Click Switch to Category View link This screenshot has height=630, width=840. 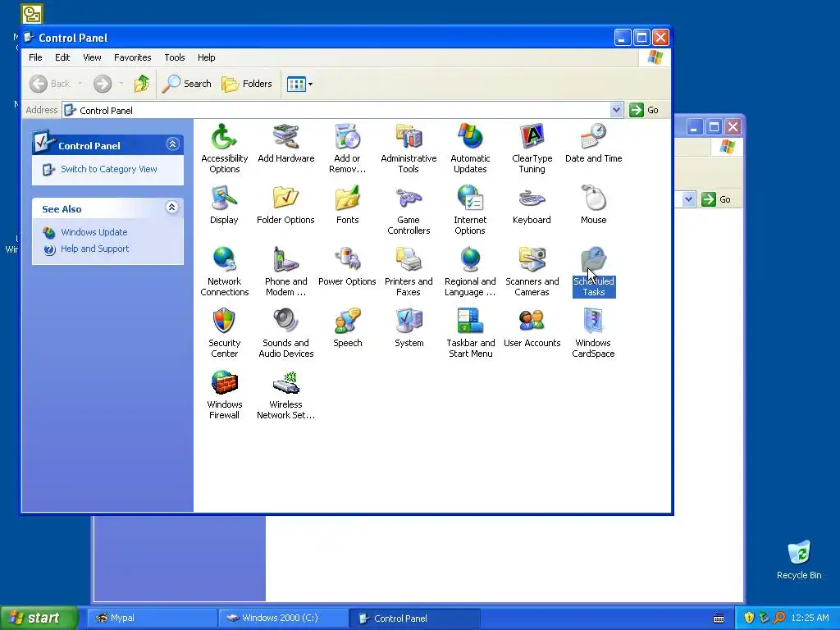[109, 169]
